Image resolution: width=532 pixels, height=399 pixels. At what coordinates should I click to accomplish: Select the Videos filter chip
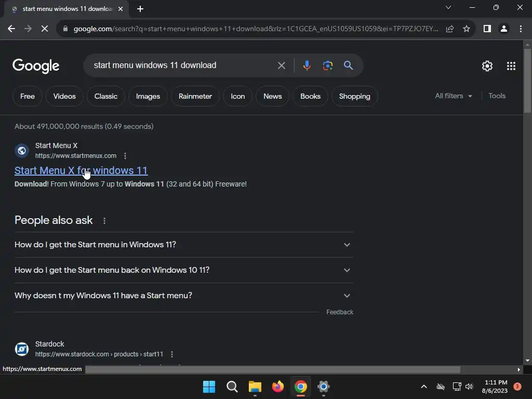[64, 96]
